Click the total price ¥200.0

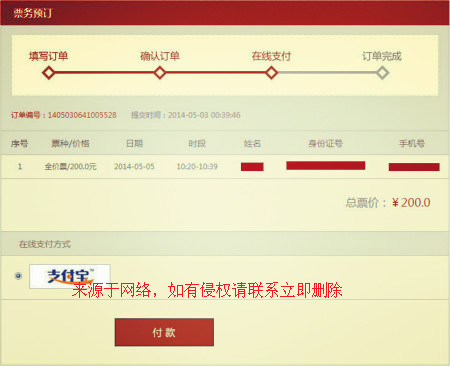coord(411,203)
